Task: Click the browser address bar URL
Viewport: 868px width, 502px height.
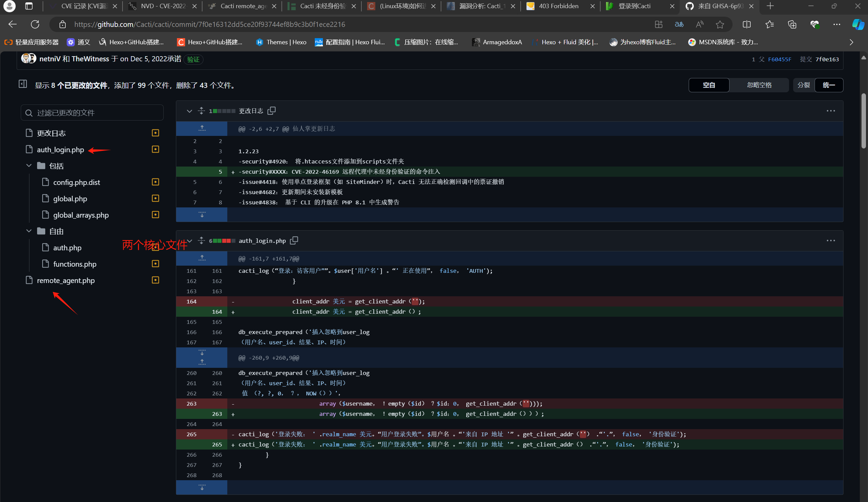Action: (x=209, y=25)
